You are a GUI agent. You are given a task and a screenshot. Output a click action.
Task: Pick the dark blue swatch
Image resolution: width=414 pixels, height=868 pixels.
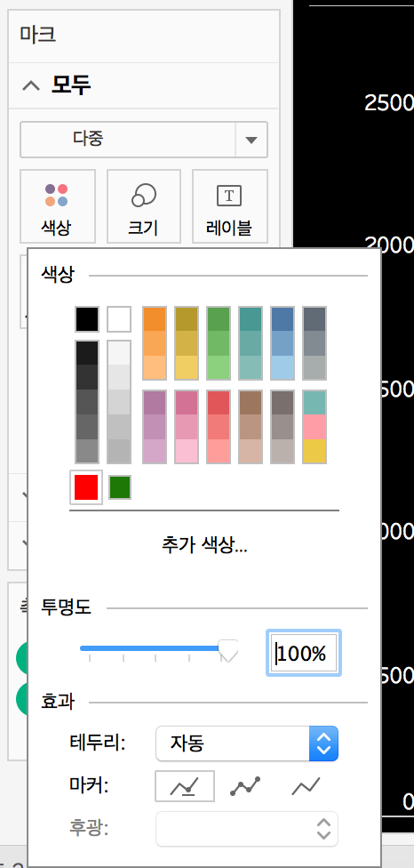[x=283, y=319]
